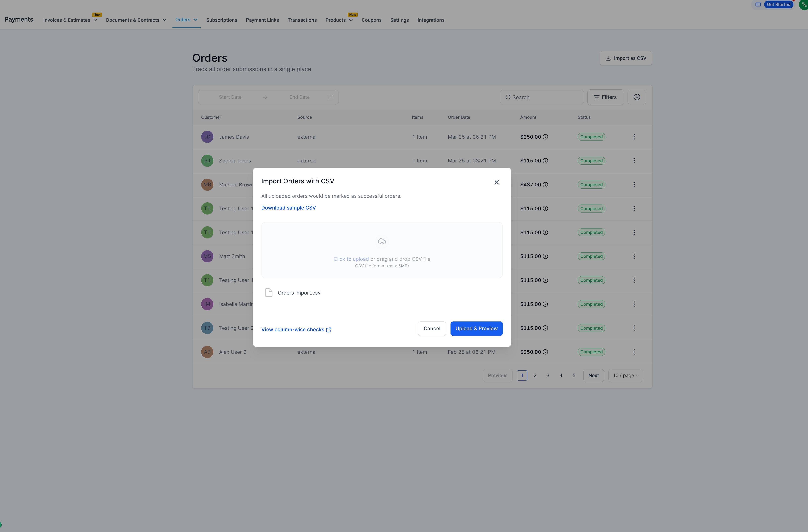Click the cloud upload icon in drop zone

[x=382, y=242]
